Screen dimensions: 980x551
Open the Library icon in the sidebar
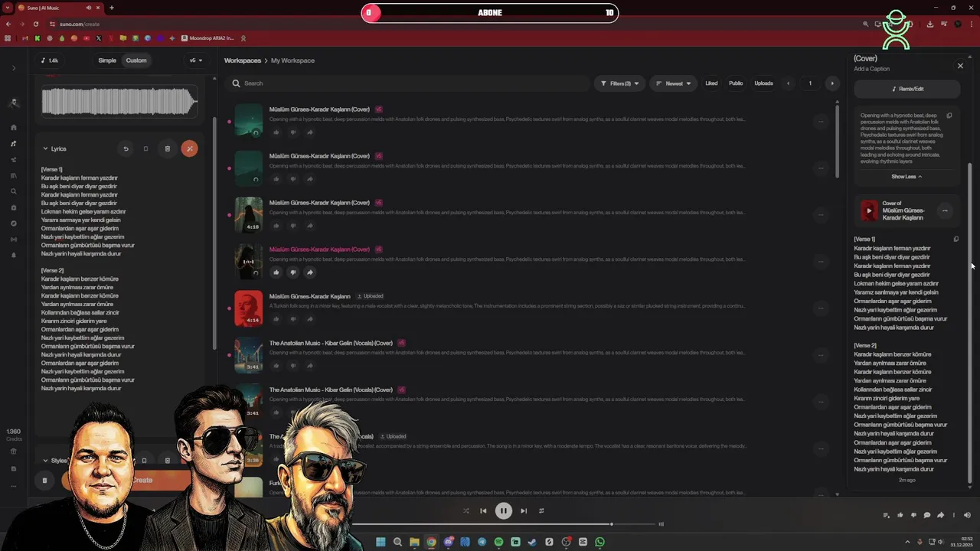point(14,176)
